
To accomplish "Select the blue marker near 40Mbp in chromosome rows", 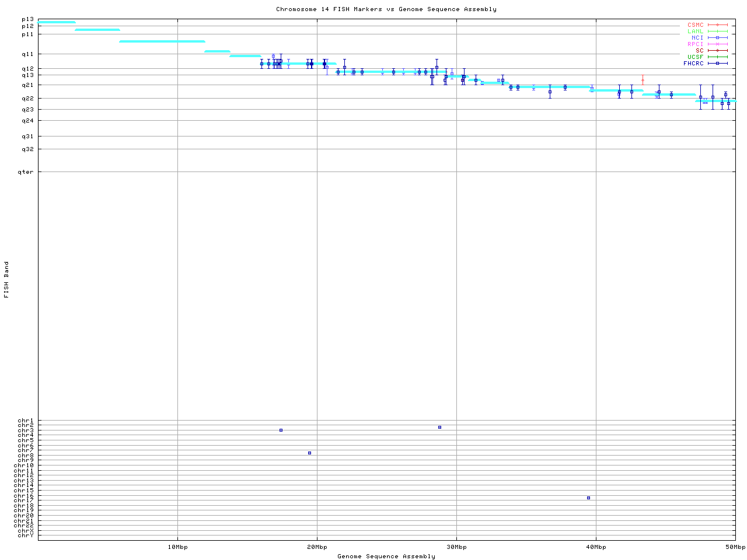I will coord(588,498).
